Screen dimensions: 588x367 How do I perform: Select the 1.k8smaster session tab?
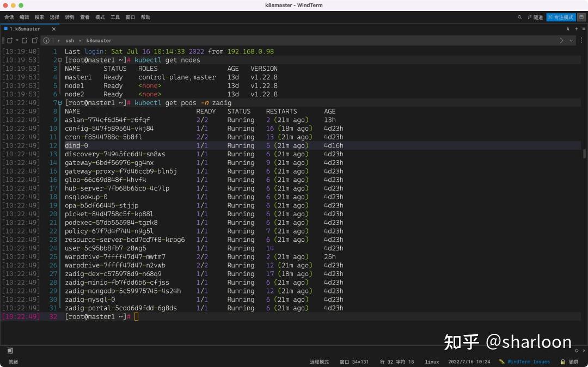pyautogui.click(x=27, y=29)
